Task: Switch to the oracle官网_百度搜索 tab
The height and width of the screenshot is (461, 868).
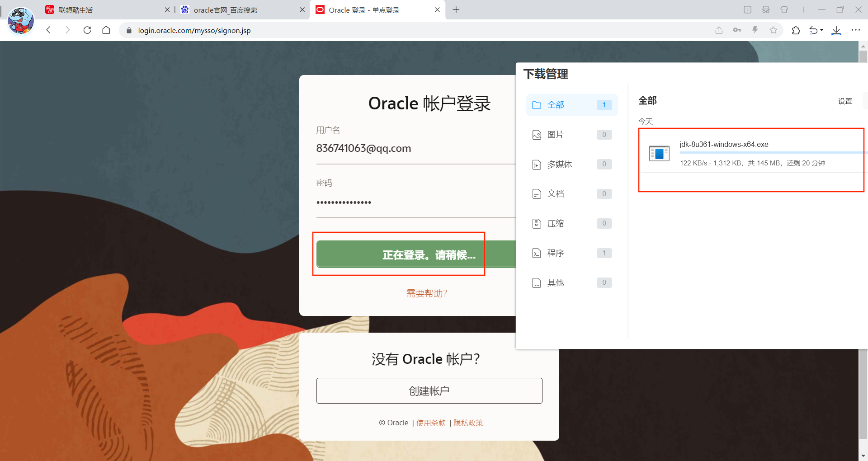Action: point(225,9)
